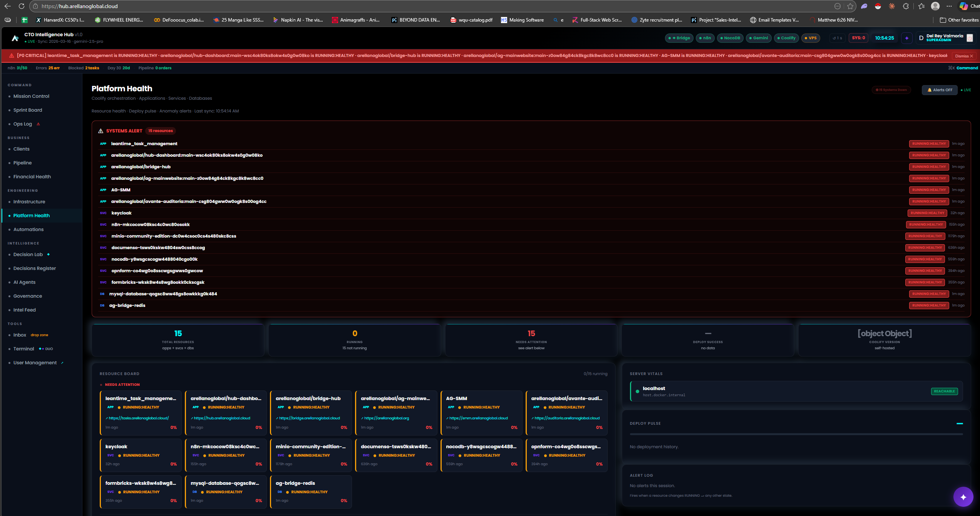Click the Systems Alert triangle icon

click(101, 131)
